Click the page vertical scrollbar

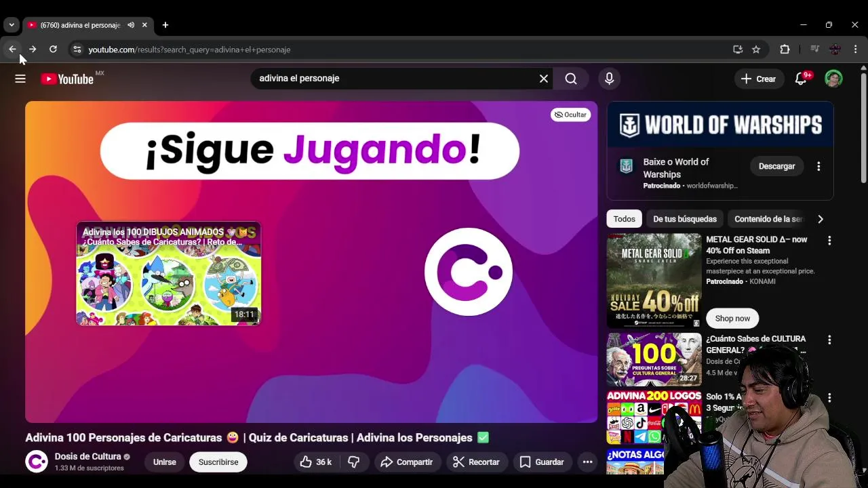pos(863,129)
